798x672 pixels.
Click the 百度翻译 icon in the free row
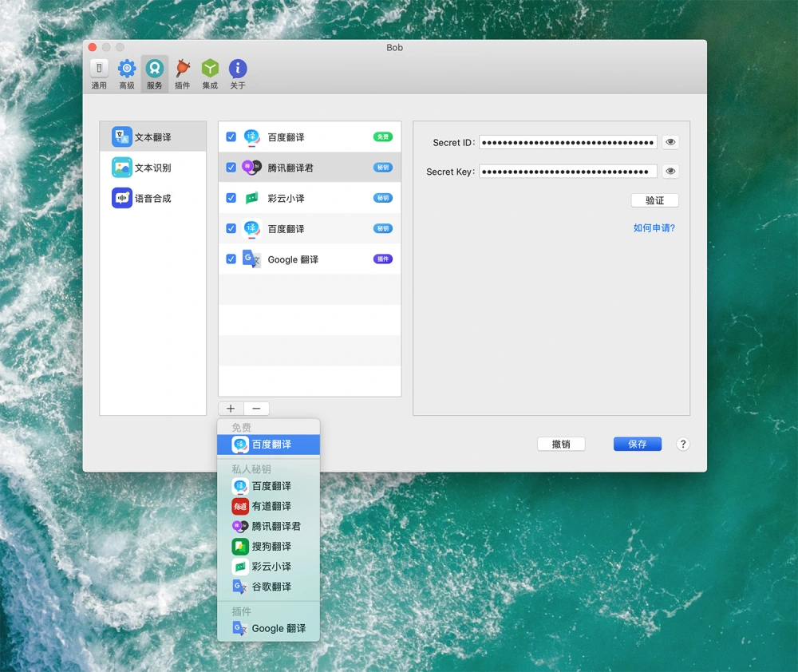pos(251,137)
